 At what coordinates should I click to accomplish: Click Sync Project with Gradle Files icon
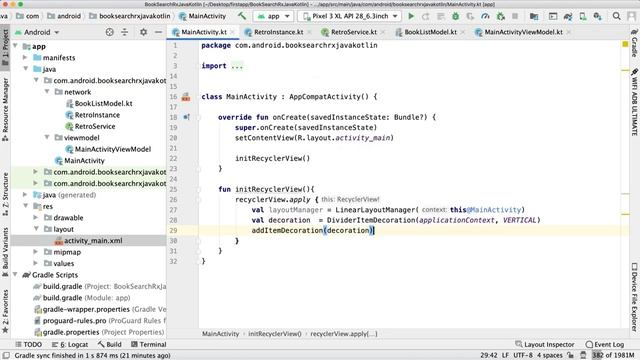click(568, 16)
